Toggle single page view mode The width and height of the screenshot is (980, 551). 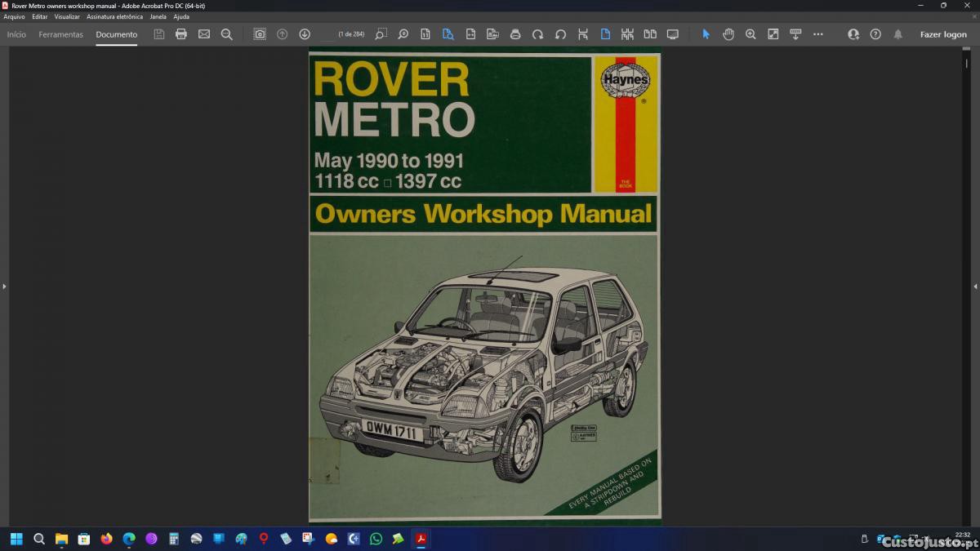coord(605,34)
